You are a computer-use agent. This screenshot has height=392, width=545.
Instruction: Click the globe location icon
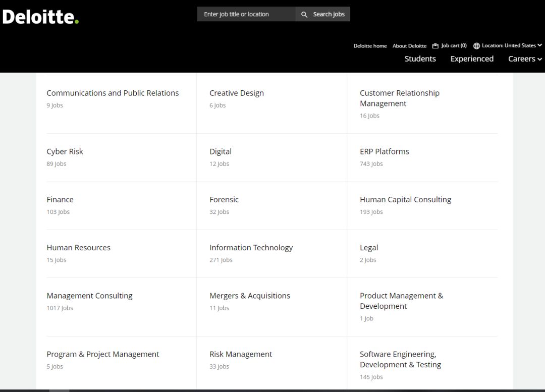(476, 46)
